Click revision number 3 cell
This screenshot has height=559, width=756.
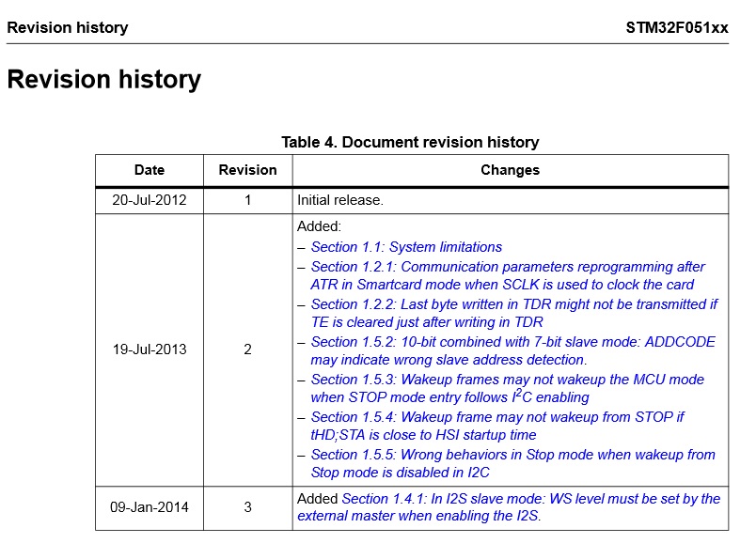pos(247,507)
